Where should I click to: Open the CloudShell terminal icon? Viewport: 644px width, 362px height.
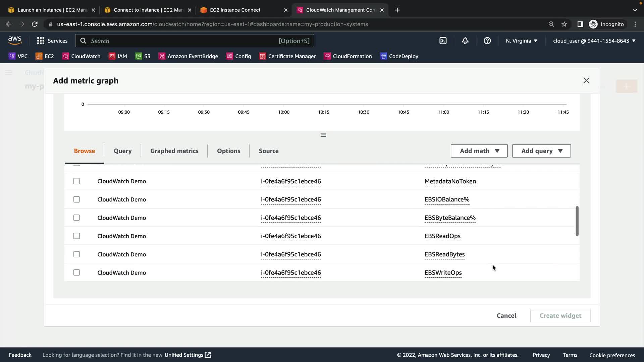[x=443, y=41]
